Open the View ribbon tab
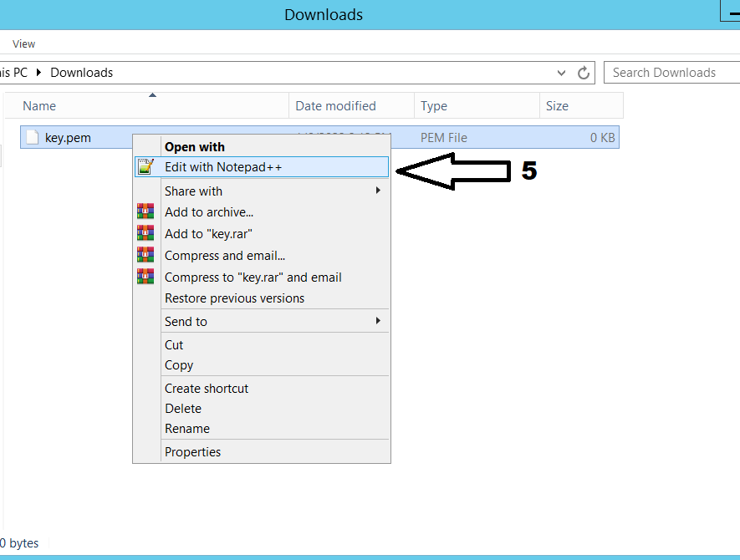This screenshot has width=740, height=560. 24,43
